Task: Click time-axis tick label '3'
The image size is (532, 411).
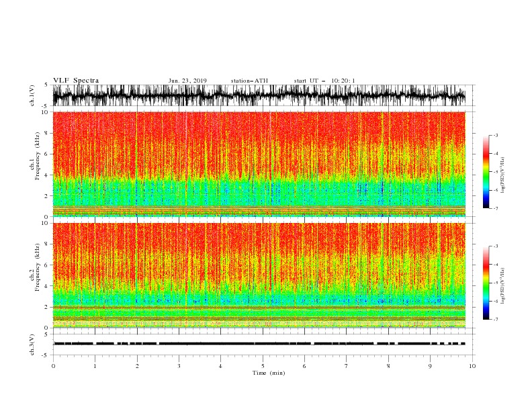Action: point(179,366)
